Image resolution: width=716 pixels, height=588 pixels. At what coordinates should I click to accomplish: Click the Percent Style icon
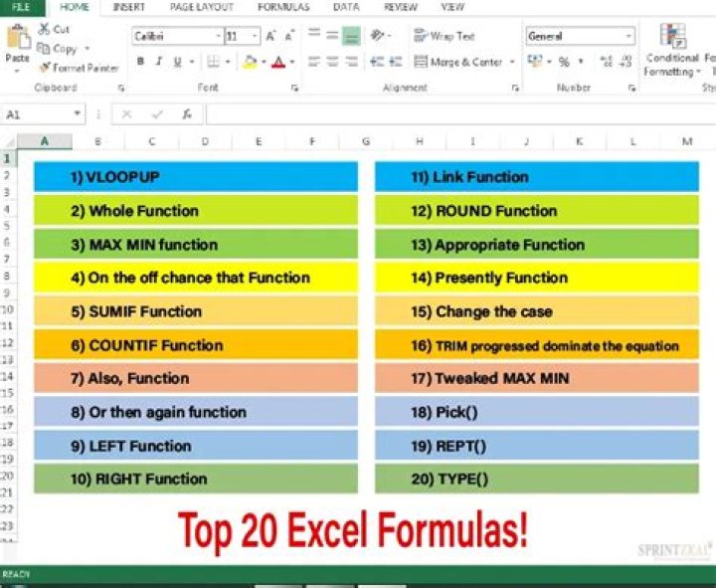pyautogui.click(x=564, y=62)
